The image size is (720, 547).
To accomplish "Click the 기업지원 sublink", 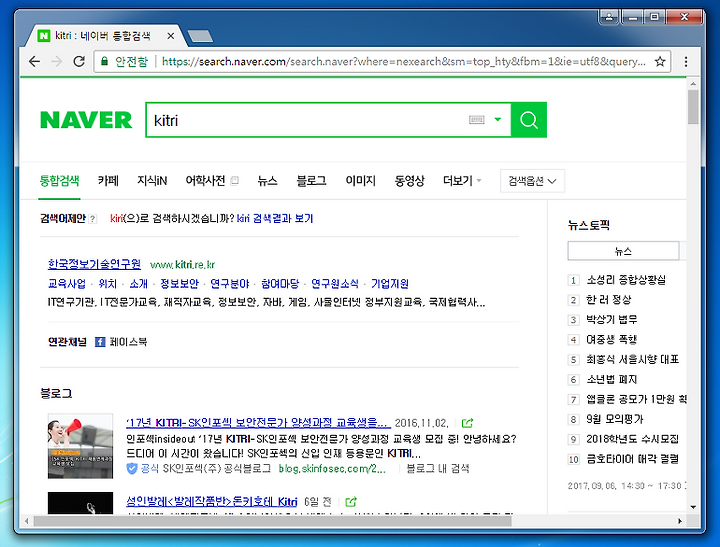I will tap(390, 284).
